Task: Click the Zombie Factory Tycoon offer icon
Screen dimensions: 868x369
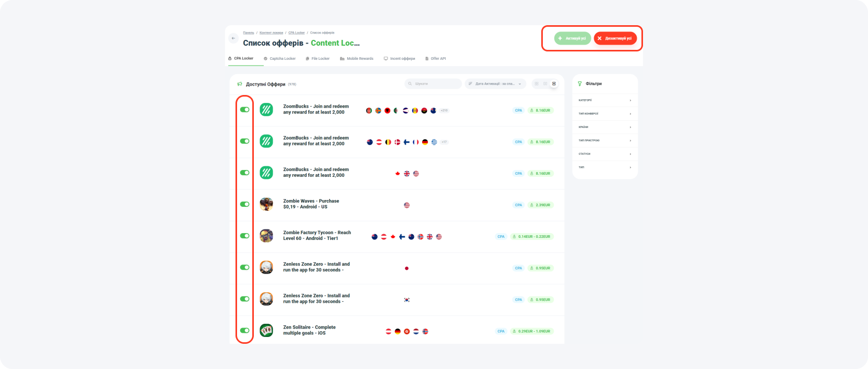Action: (266, 236)
